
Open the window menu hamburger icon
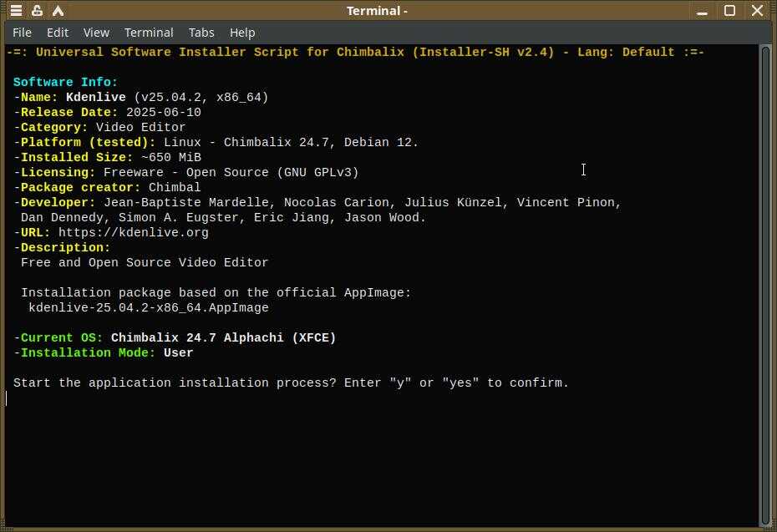pos(16,11)
